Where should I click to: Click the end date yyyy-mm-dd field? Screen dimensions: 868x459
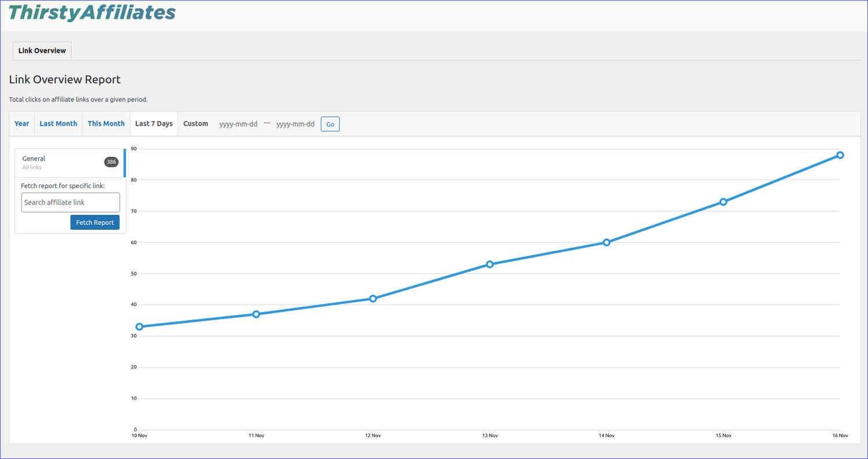(x=295, y=124)
